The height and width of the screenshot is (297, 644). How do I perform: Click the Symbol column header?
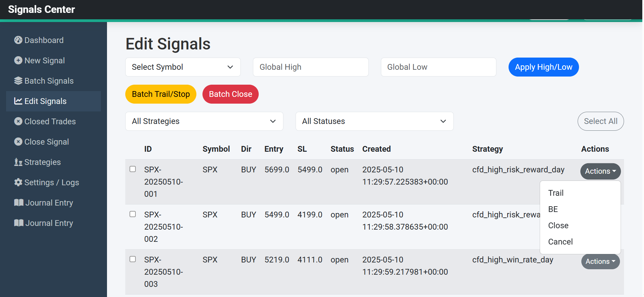coord(216,149)
